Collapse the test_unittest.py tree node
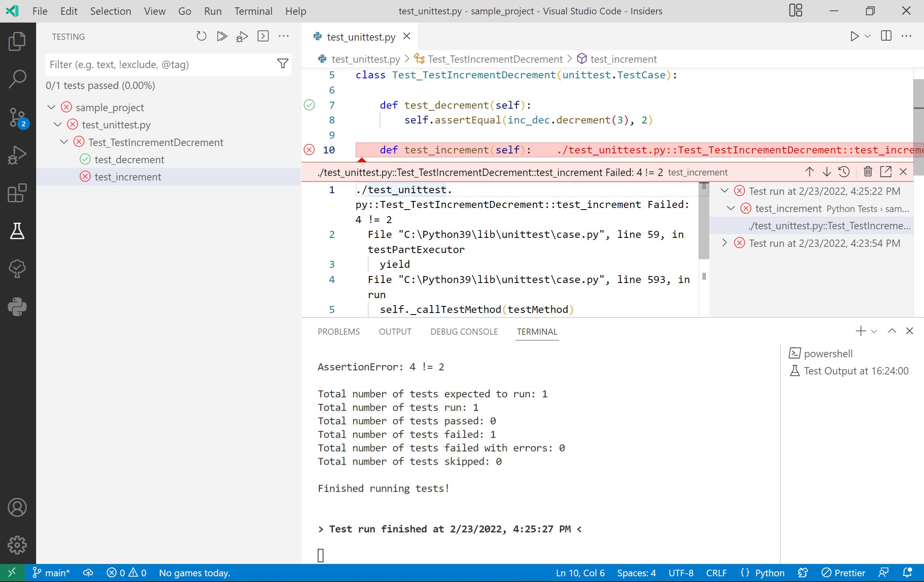The height and width of the screenshot is (582, 924). 58,125
